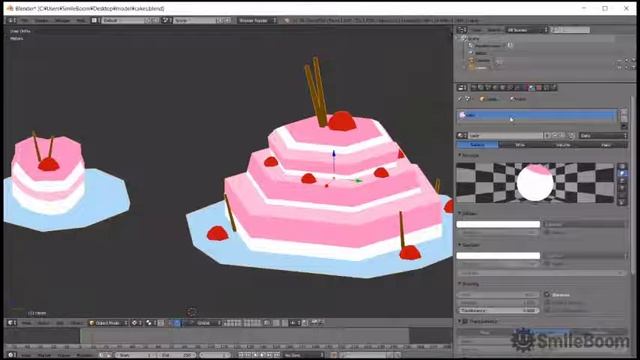Click the outliner search field
This screenshot has width=640, height=360.
pos(570,30)
